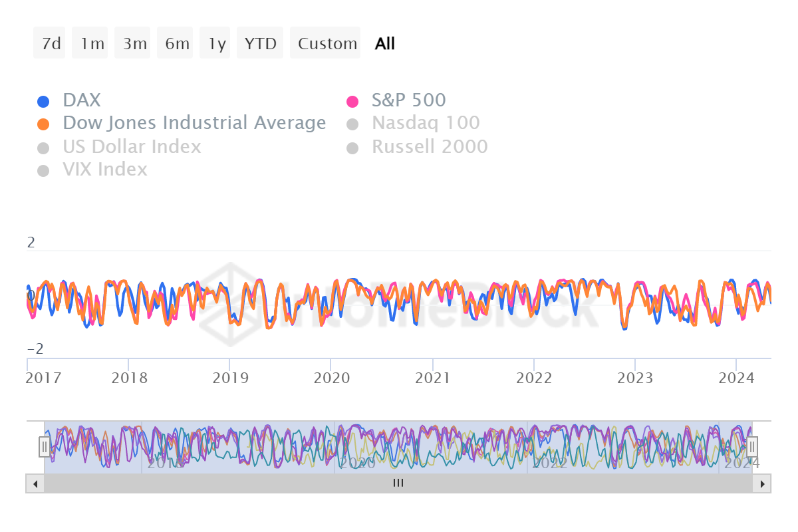Select the 7d time range
Image resolution: width=798 pixels, height=532 pixels.
pyautogui.click(x=51, y=44)
